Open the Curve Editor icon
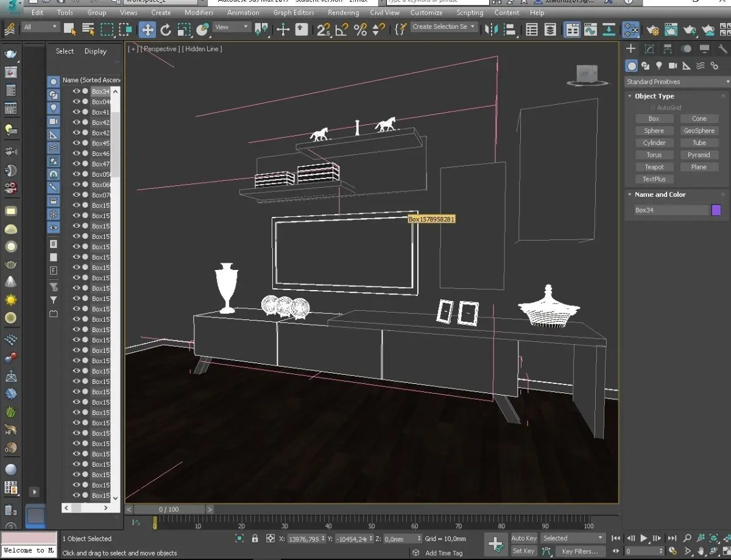The image size is (731, 560). (590, 29)
